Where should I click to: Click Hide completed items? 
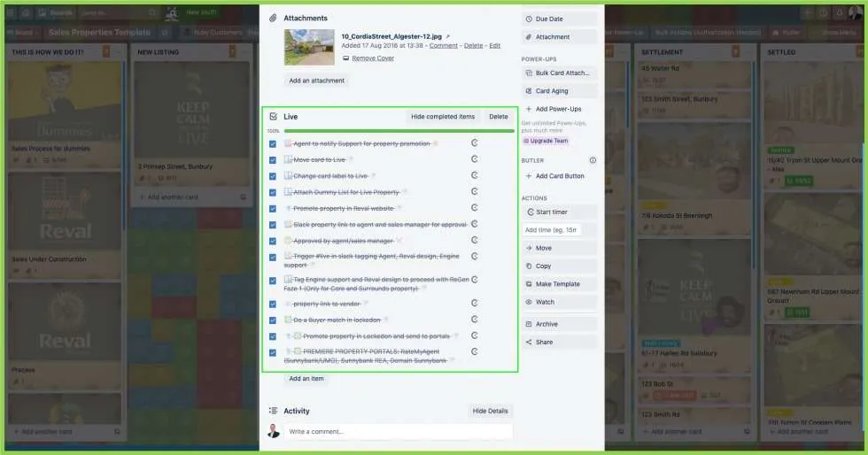coord(443,117)
